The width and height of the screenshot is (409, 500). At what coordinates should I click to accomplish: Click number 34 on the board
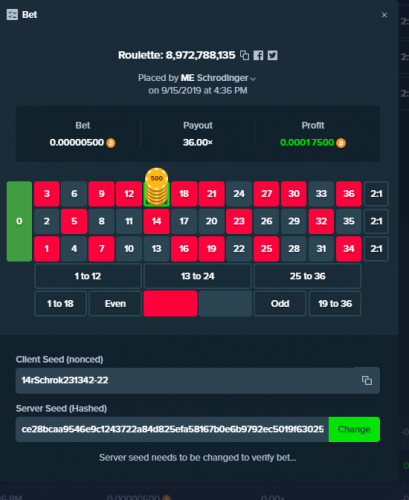(x=349, y=249)
